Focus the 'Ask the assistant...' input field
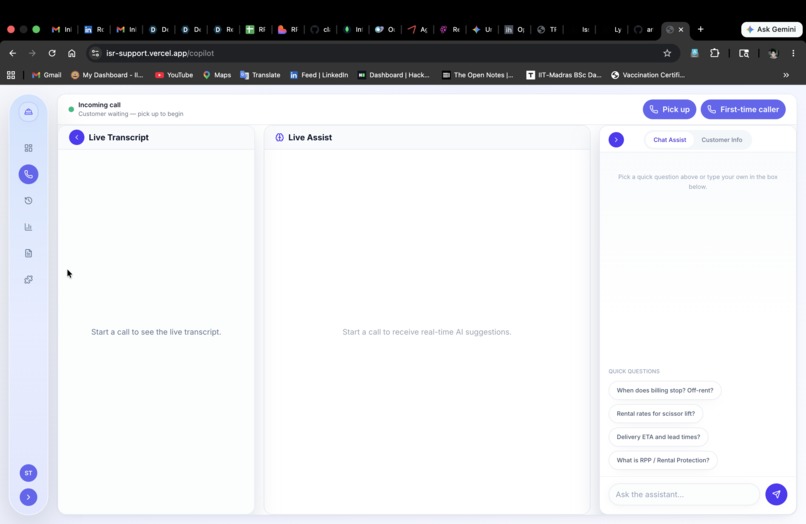The image size is (806, 524). coord(684,494)
